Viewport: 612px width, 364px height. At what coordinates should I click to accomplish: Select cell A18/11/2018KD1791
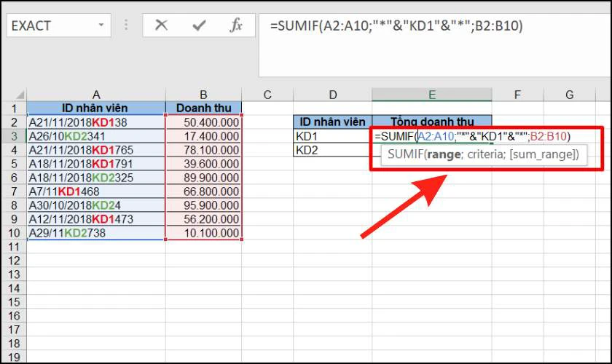pos(96,164)
